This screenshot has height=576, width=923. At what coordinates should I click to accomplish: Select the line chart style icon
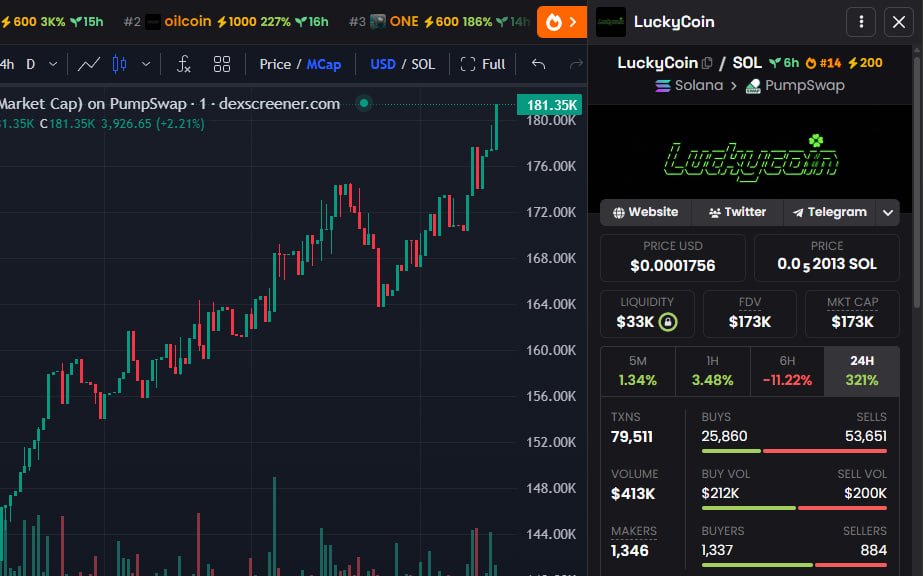coord(89,64)
